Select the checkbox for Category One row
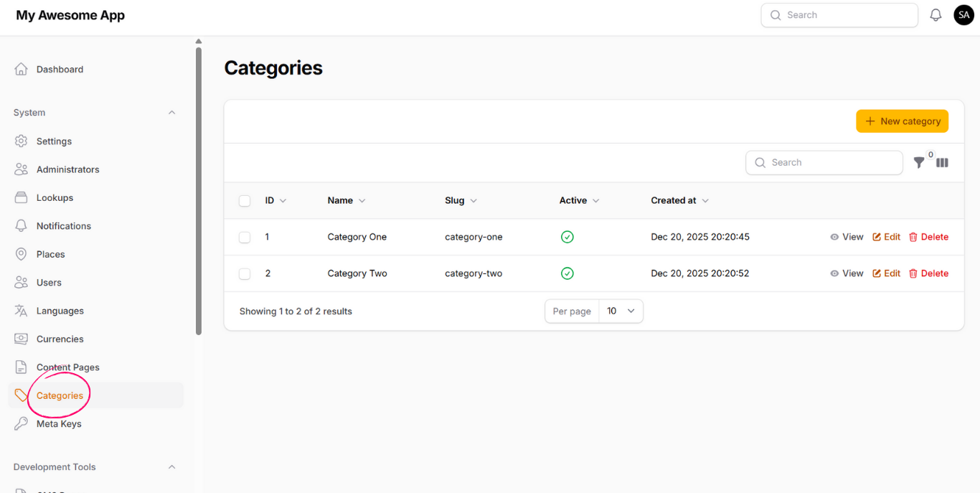 pos(245,237)
